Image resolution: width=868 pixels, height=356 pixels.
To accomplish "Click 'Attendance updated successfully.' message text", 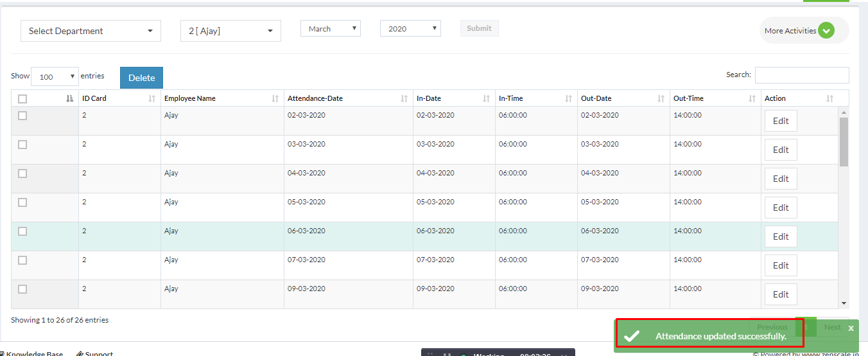I will [721, 336].
